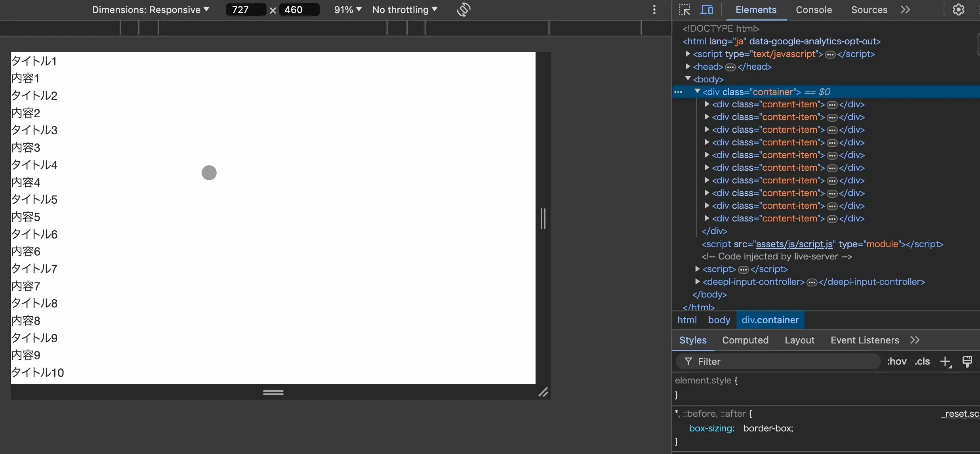Select the live-server comment node
The image size is (980, 454).
pyautogui.click(x=776, y=256)
